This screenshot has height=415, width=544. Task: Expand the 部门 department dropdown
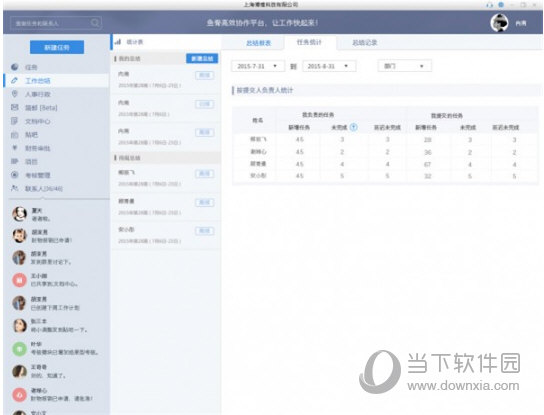405,66
